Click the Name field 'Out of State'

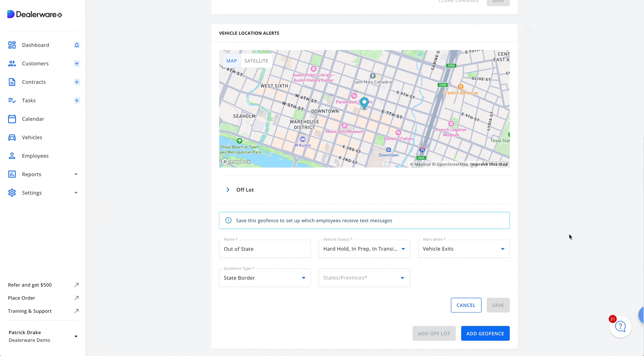click(x=265, y=249)
